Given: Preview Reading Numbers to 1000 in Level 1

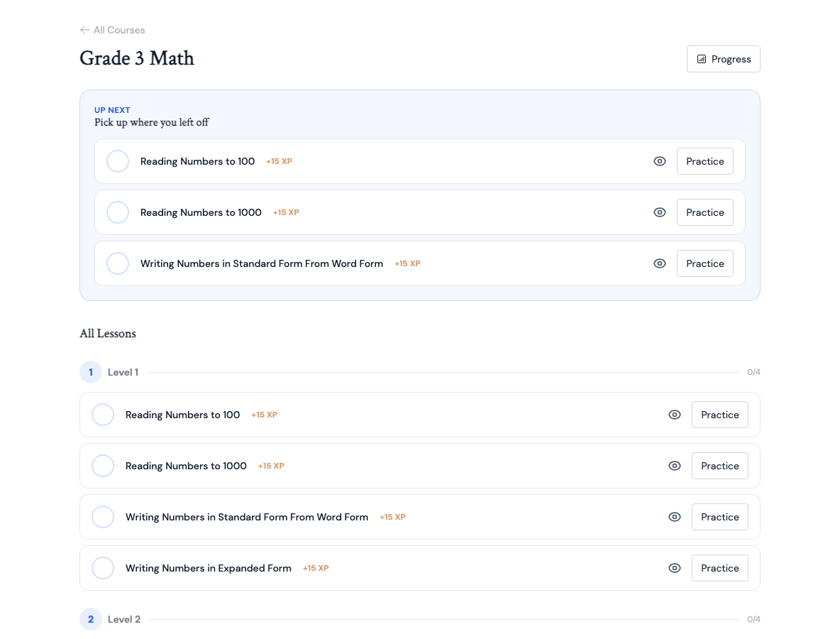Looking at the screenshot, I should coord(675,466).
